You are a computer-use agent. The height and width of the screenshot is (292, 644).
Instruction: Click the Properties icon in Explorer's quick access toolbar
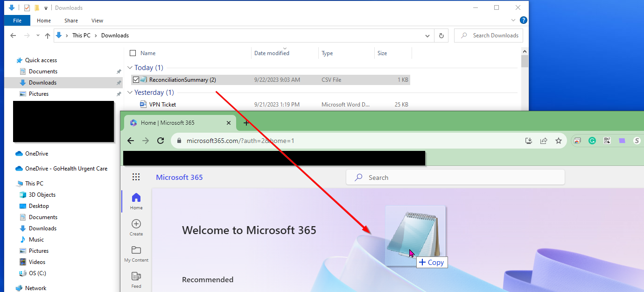coord(27,8)
